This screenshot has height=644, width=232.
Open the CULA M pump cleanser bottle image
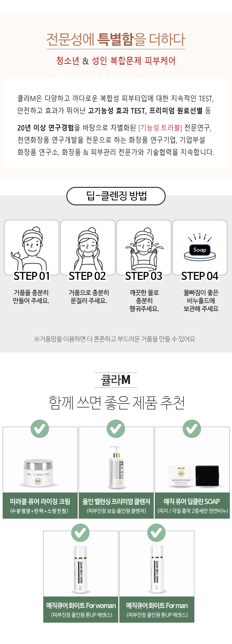point(117,467)
